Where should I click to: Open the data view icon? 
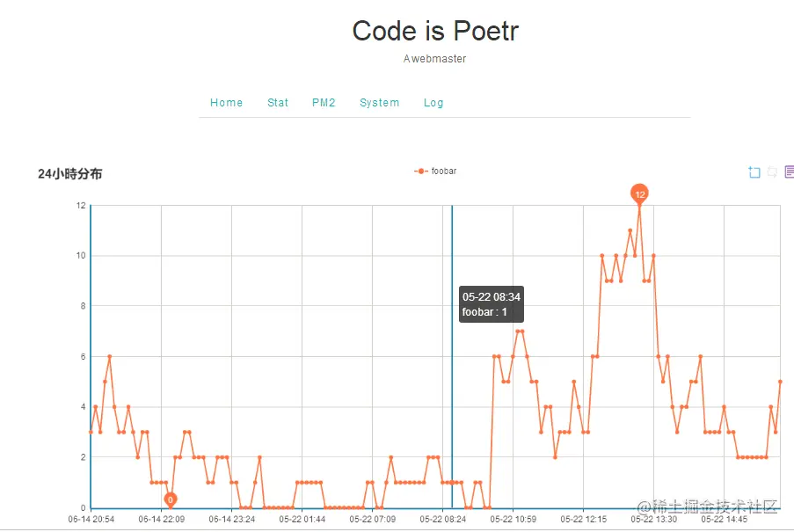point(790,172)
